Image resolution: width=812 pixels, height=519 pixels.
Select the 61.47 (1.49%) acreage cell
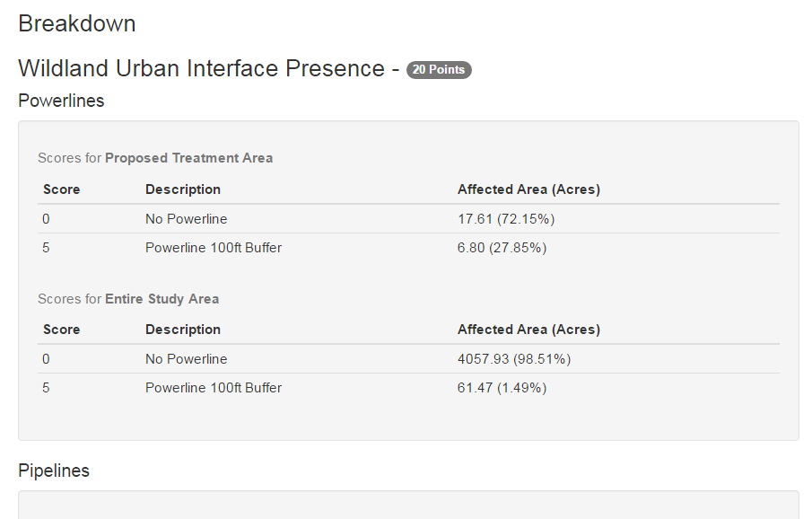502,388
